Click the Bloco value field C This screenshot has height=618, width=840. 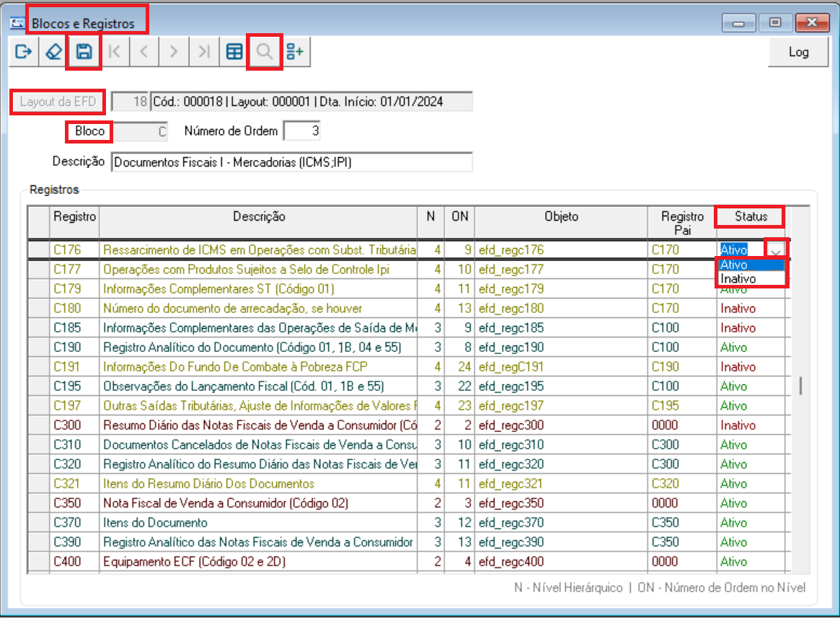[x=141, y=132]
